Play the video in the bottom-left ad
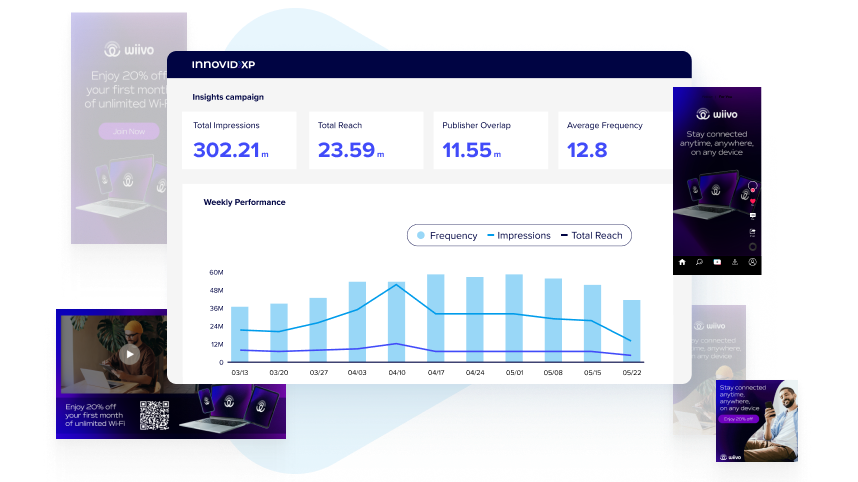The height and width of the screenshot is (482, 858). (x=130, y=354)
